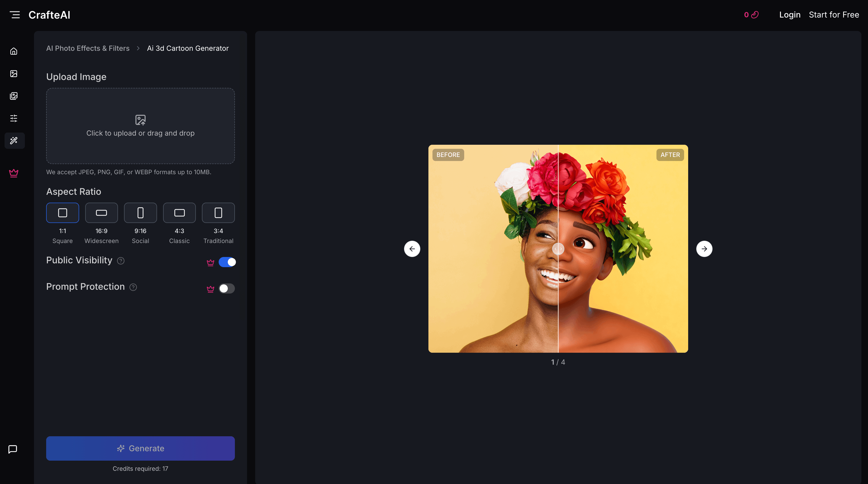Disable the Public Visibility toggle
Screen dimensions: 868x484
click(x=228, y=262)
